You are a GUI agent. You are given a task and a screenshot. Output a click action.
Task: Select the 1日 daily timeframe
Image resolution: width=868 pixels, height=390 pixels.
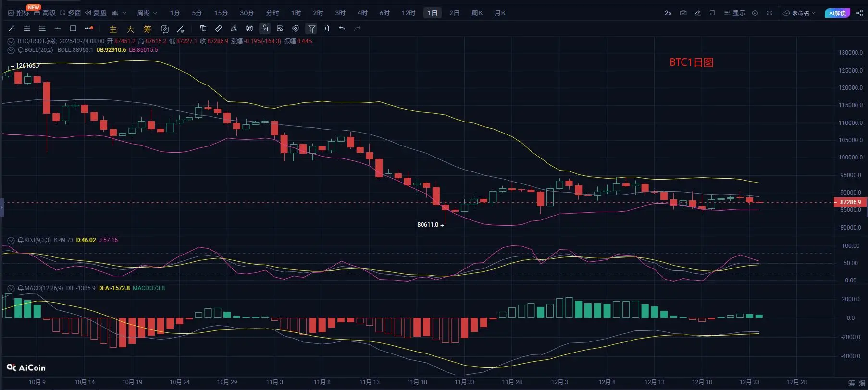coord(433,13)
